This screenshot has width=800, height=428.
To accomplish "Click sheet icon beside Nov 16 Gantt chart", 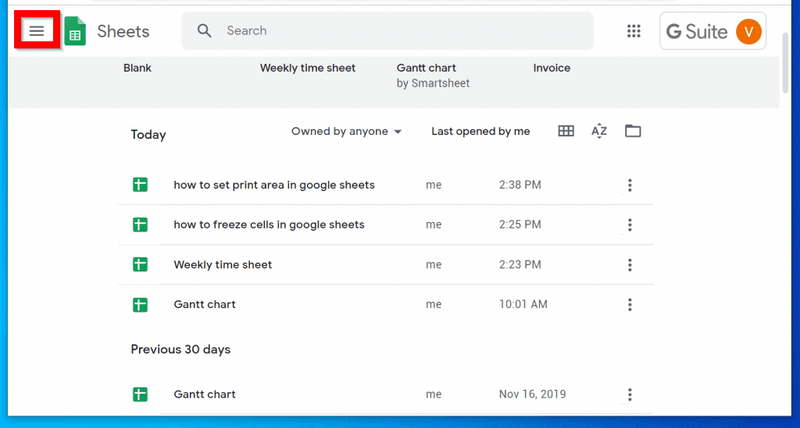I will point(140,394).
